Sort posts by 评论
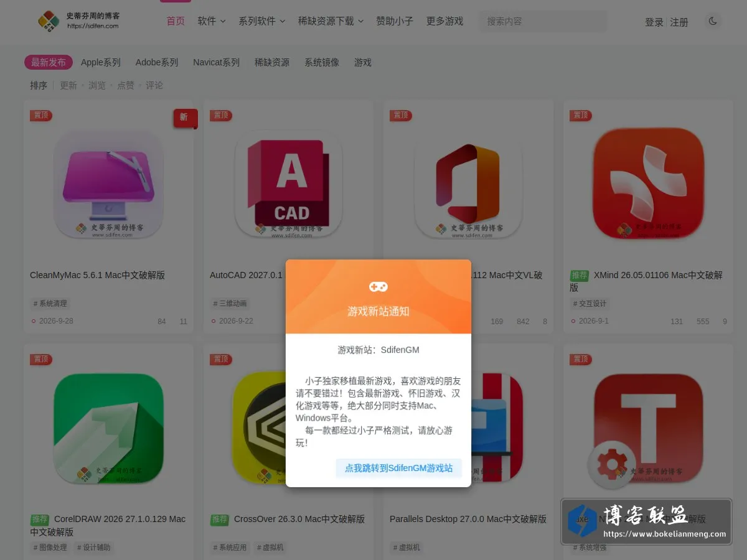This screenshot has height=560, width=747. pyautogui.click(x=154, y=85)
